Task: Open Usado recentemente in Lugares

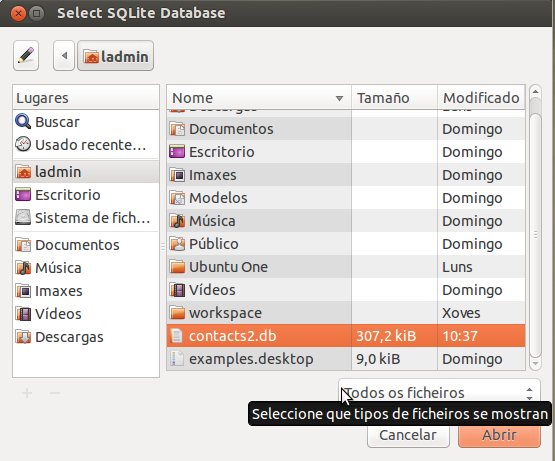Action: click(x=86, y=145)
